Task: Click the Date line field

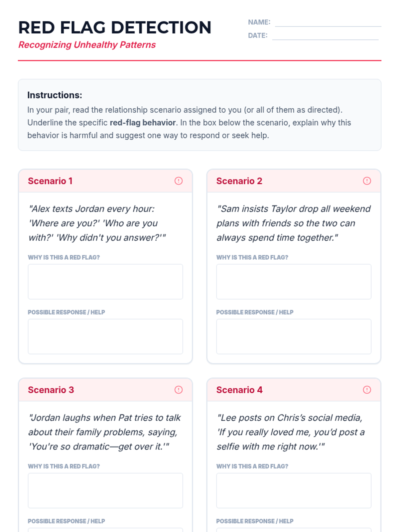Action: coord(325,36)
